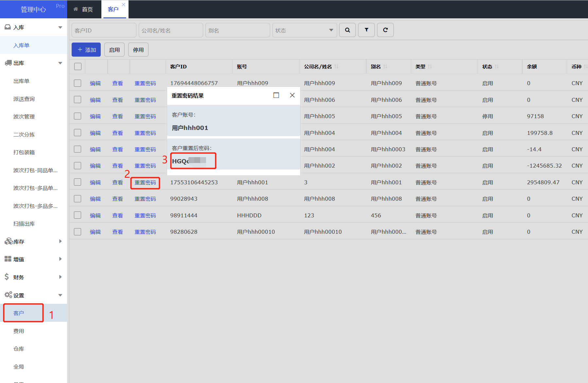588x383 pixels.
Task: Open 二次分拣 in the sidebar
Action: 24,135
